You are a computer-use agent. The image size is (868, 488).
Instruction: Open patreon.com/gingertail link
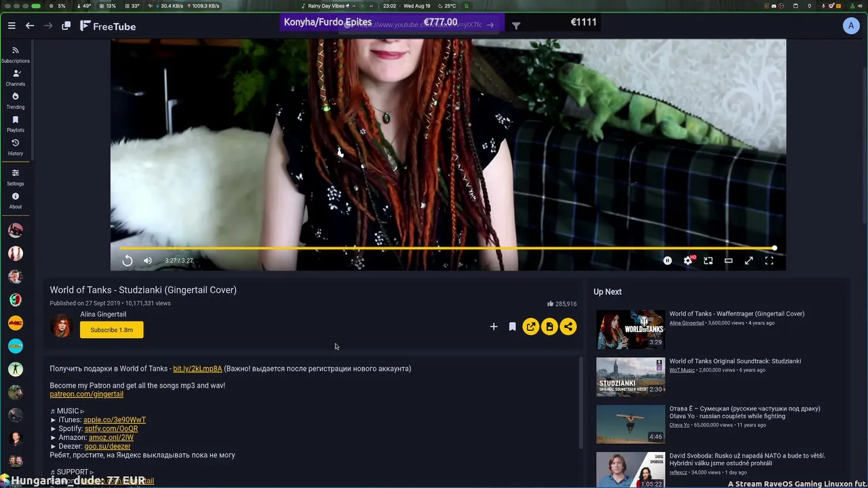click(86, 394)
